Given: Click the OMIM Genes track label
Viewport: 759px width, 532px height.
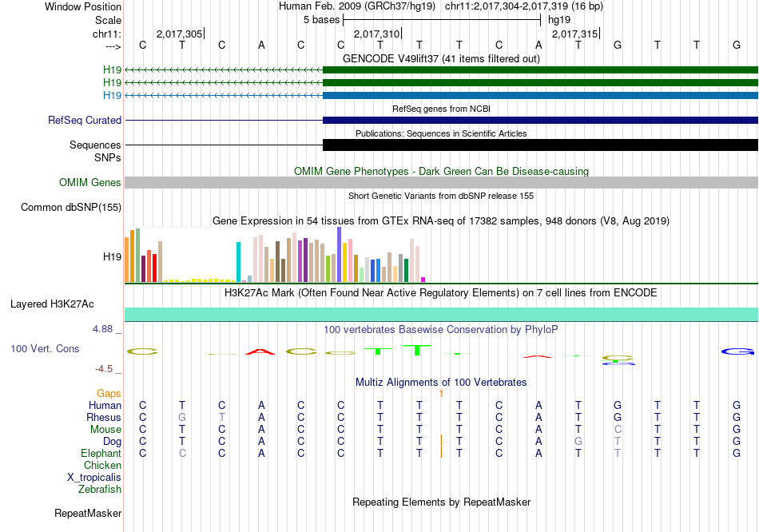Looking at the screenshot, I should coord(90,182).
